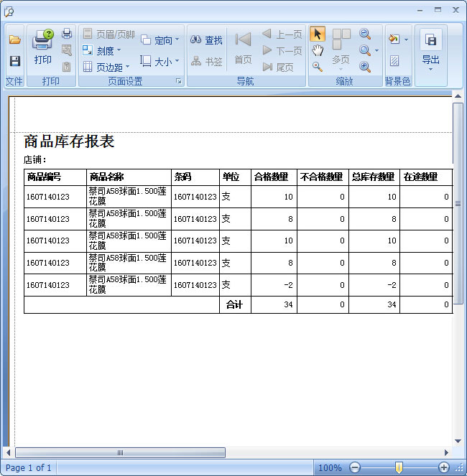Click the zoom plus button in status bar
Image resolution: width=467 pixels, height=476 pixels.
click(443, 467)
